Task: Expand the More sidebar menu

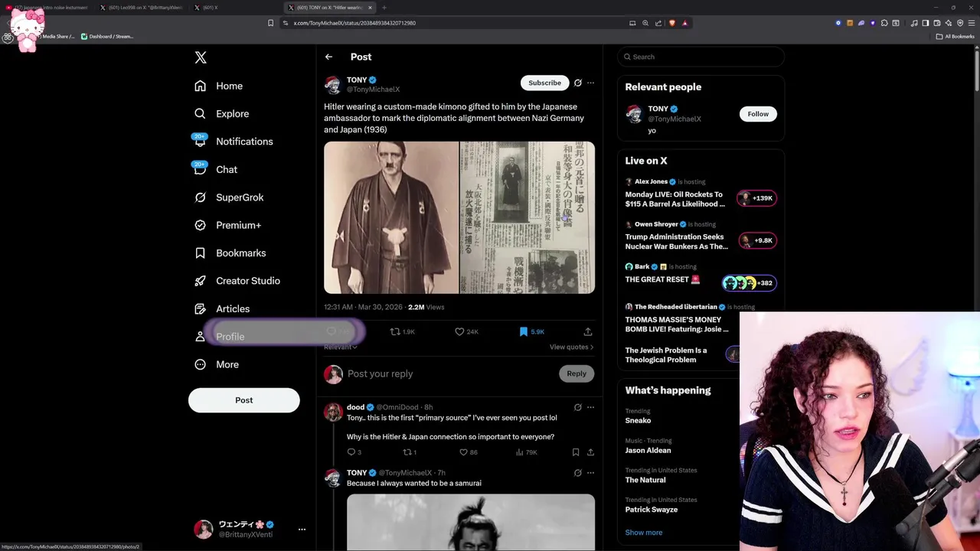Action: tap(217, 364)
